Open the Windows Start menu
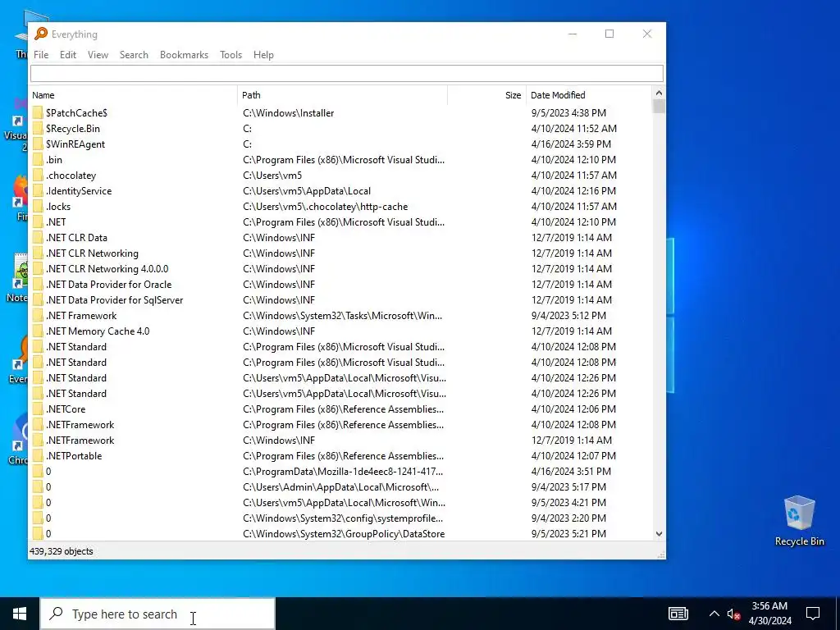 (x=20, y=614)
